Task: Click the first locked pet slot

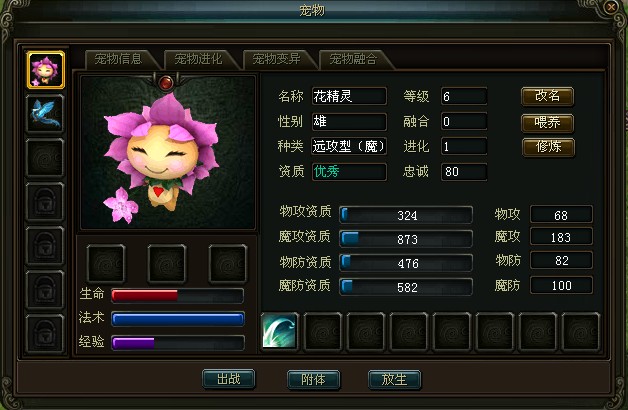Action: 45,202
